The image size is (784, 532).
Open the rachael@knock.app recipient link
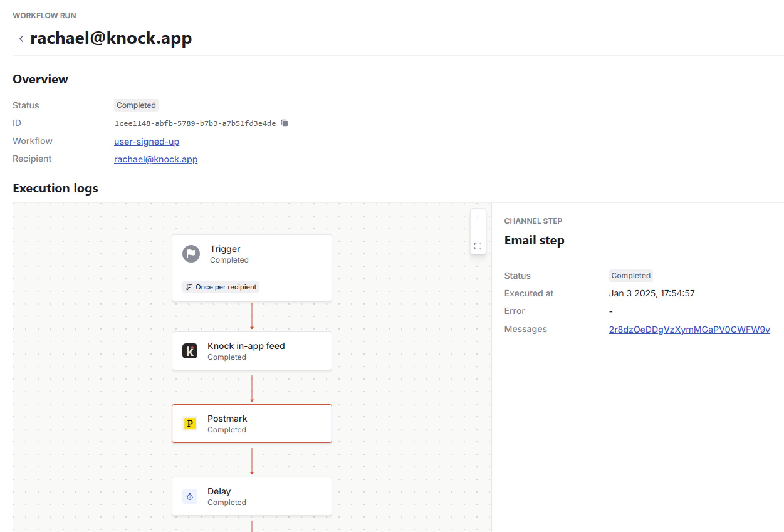pyautogui.click(x=155, y=159)
